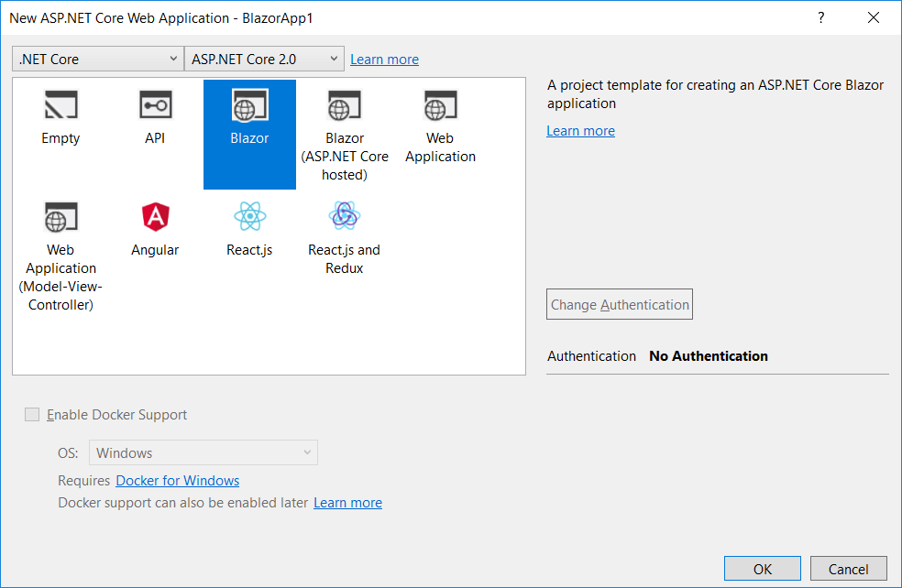Confirm project creation with OK
The image size is (902, 588).
(x=762, y=568)
